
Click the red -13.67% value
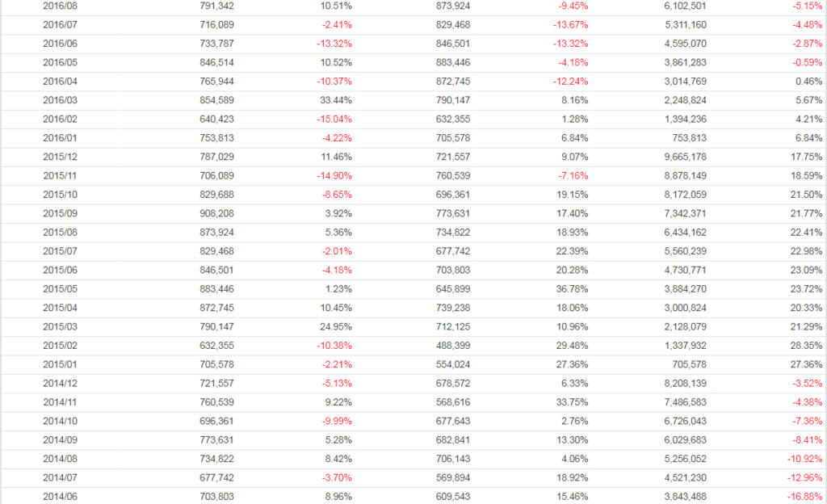point(570,24)
